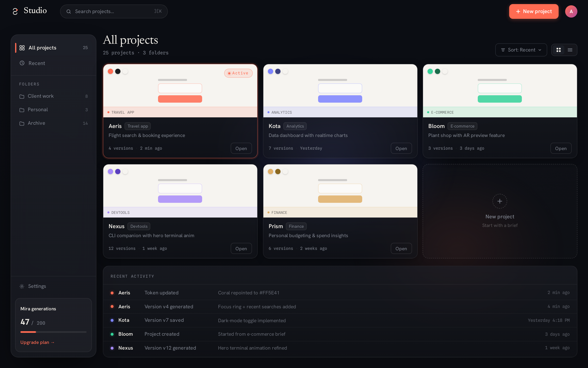Click the deep purple swatch on Nexus card
588x368 pixels.
click(x=118, y=172)
